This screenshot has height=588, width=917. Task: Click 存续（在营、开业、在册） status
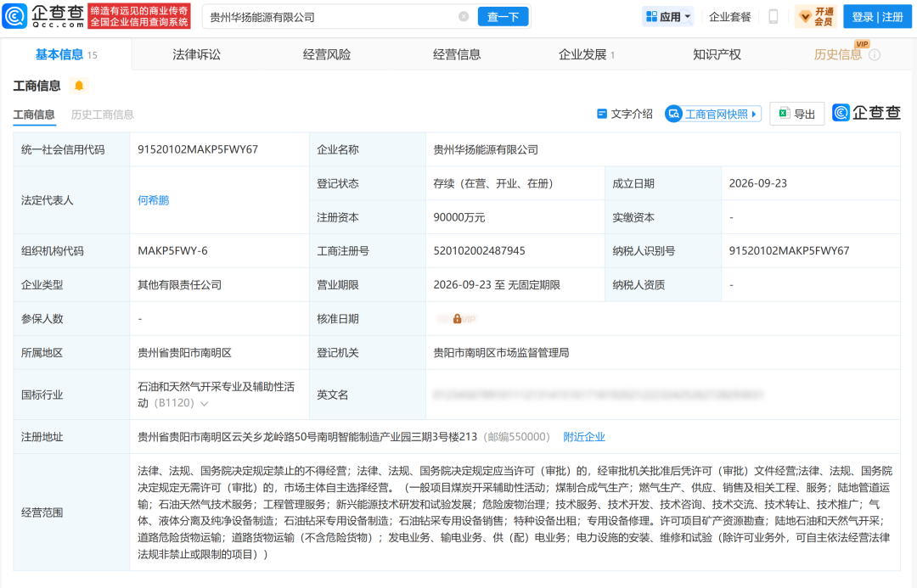[x=493, y=183]
